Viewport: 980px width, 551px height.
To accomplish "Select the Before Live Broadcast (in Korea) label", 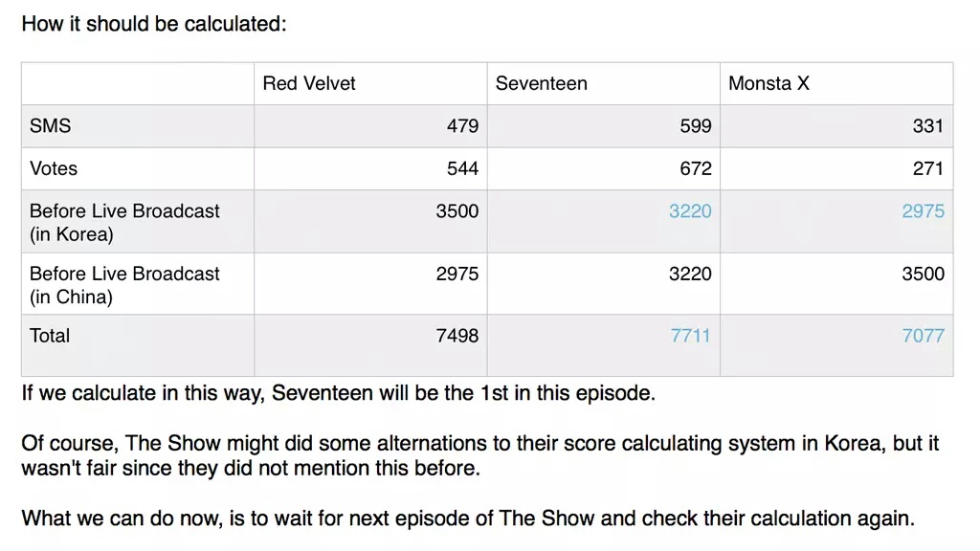I will [124, 222].
